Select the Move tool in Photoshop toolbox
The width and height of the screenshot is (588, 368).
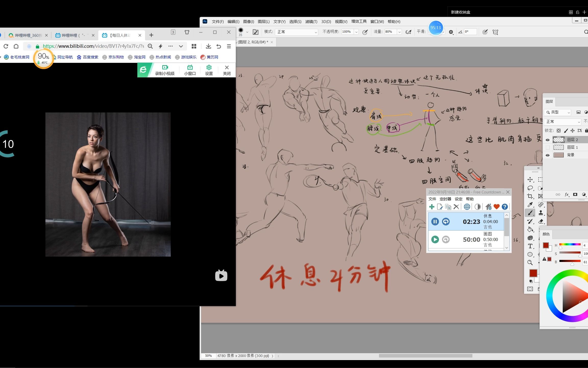coord(530,180)
